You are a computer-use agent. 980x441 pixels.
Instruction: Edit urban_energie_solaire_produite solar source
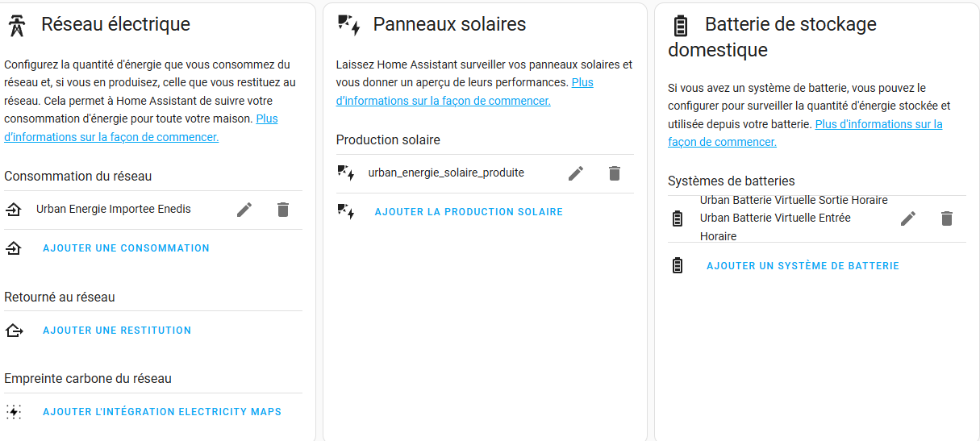pyautogui.click(x=576, y=173)
